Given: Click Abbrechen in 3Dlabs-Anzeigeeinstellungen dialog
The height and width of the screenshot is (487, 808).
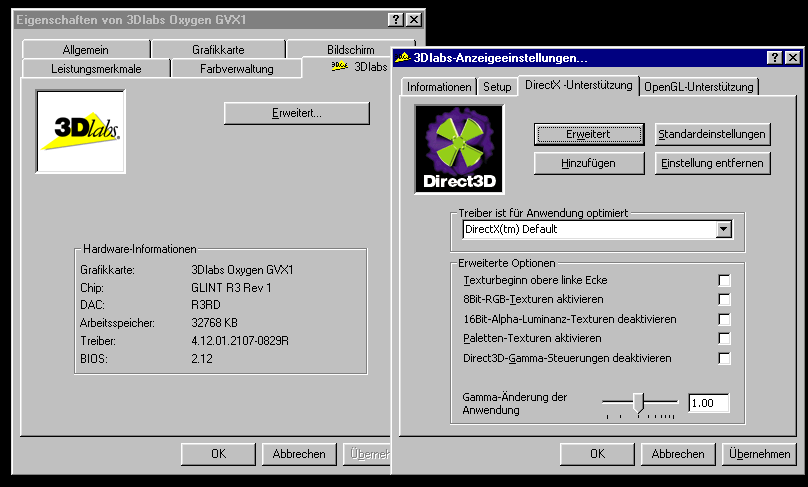Looking at the screenshot, I should coord(678,454).
